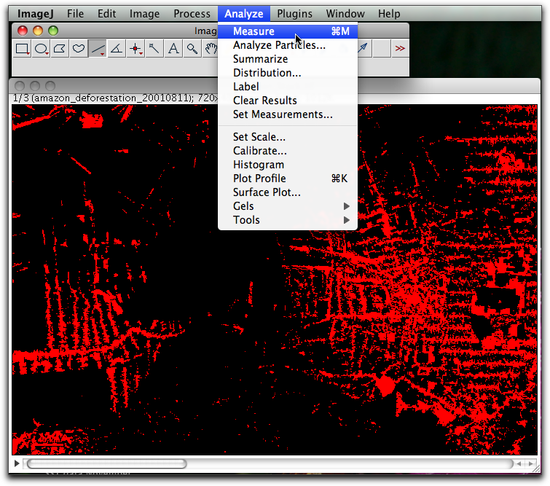Screen dimensions: 550x486
Task: Select the Freehand selection tool
Action: 79,48
